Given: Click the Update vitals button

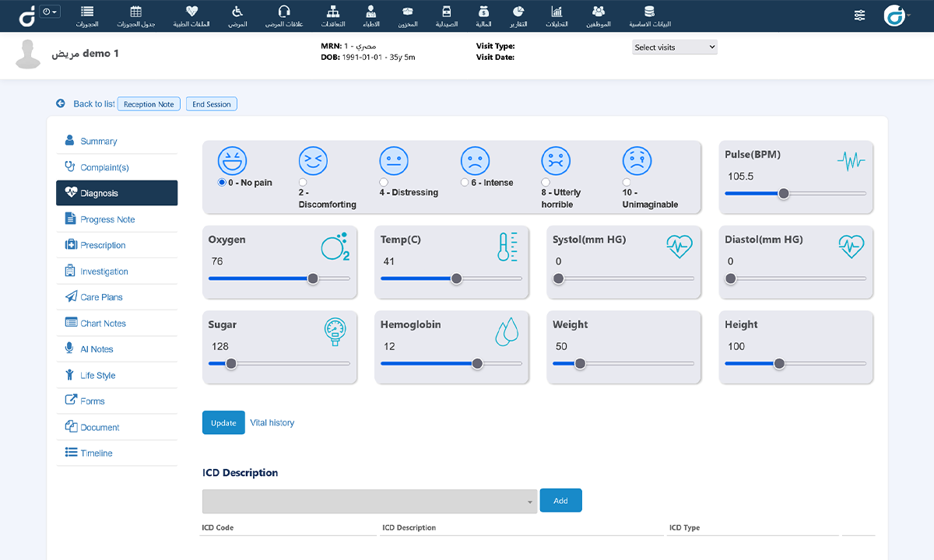Looking at the screenshot, I should 223,422.
